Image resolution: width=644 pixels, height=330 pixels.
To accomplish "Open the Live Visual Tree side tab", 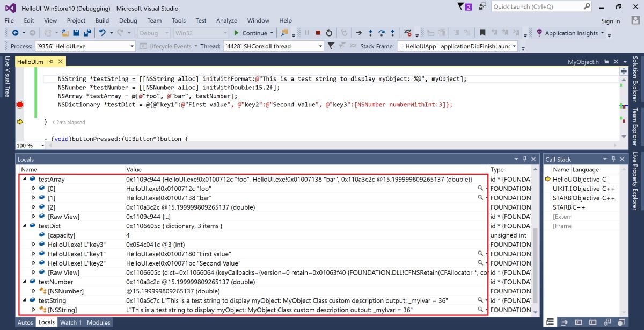I will click(x=8, y=76).
